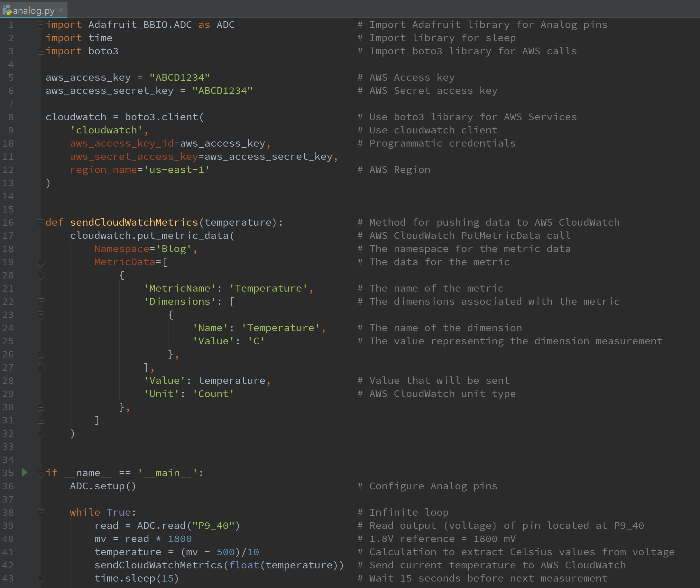Fold the dictionary opening brace at line 20

tap(41, 275)
